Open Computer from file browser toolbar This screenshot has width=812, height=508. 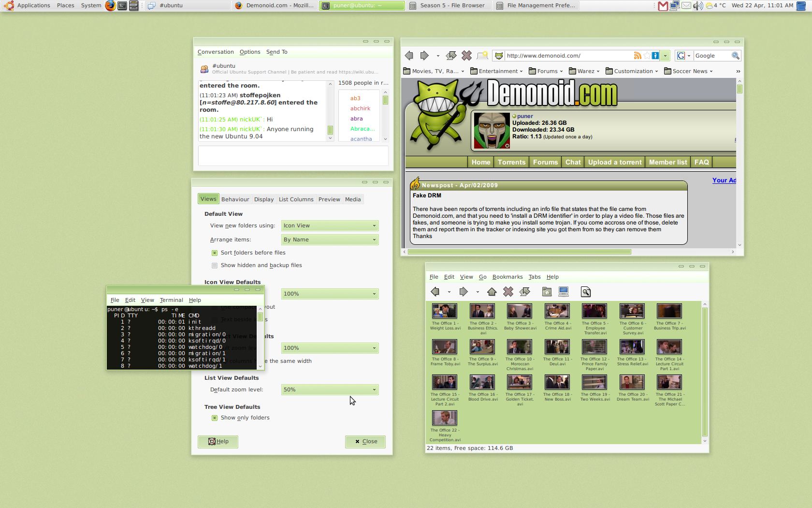pos(563,292)
